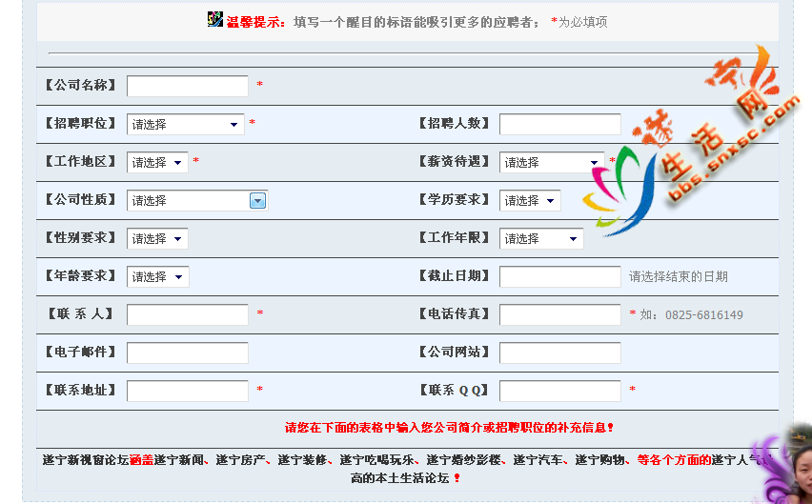This screenshot has height=504, width=812.
Task: Click the 【学历要求】 label
Action: pyautogui.click(x=454, y=199)
